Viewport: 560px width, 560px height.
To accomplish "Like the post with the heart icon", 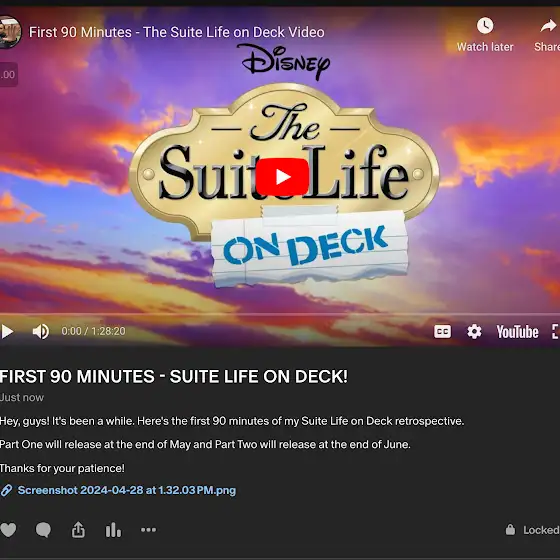I will click(8, 530).
